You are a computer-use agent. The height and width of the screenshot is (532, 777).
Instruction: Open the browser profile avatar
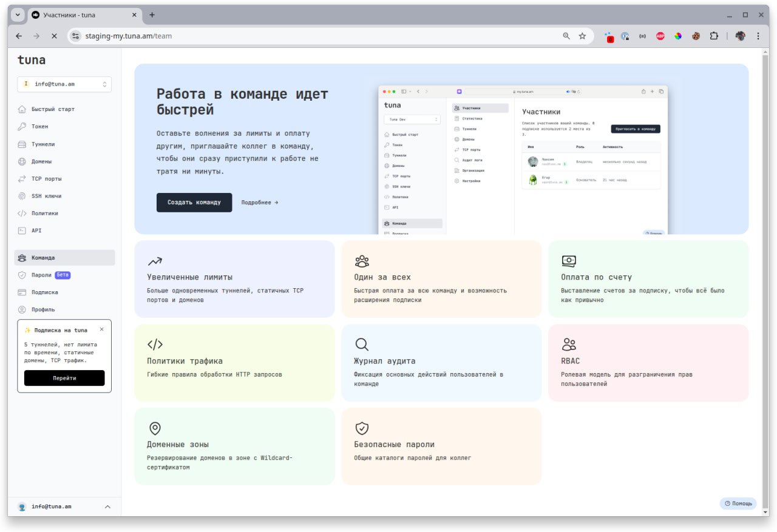pos(740,36)
